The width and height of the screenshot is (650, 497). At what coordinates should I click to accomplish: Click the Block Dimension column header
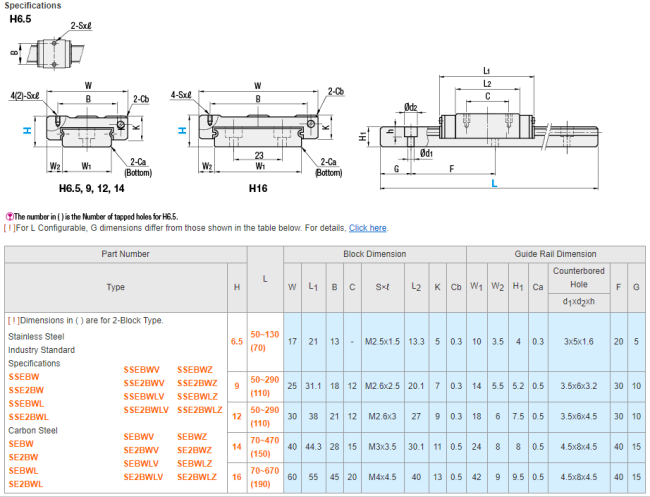tap(375, 254)
